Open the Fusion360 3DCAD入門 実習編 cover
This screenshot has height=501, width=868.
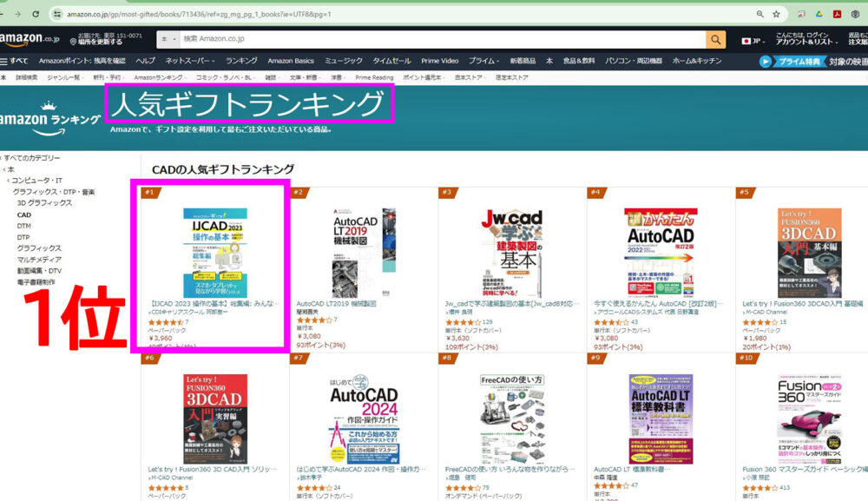pyautogui.click(x=214, y=419)
